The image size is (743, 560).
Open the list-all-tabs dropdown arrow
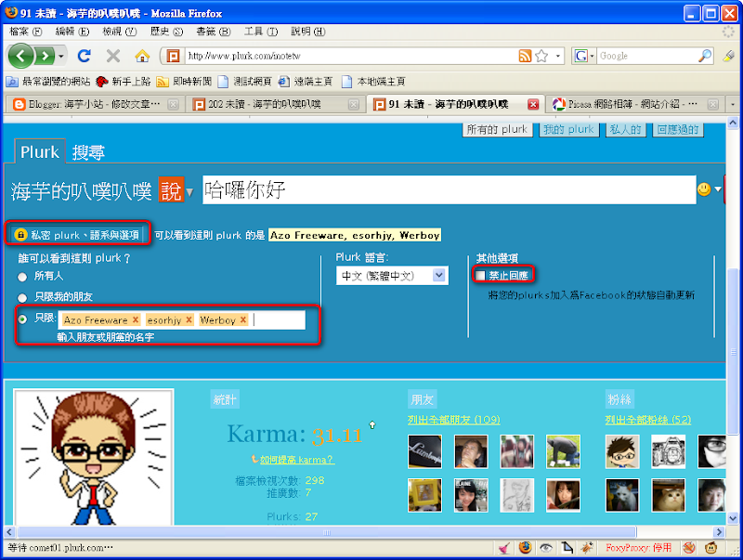pyautogui.click(x=733, y=104)
